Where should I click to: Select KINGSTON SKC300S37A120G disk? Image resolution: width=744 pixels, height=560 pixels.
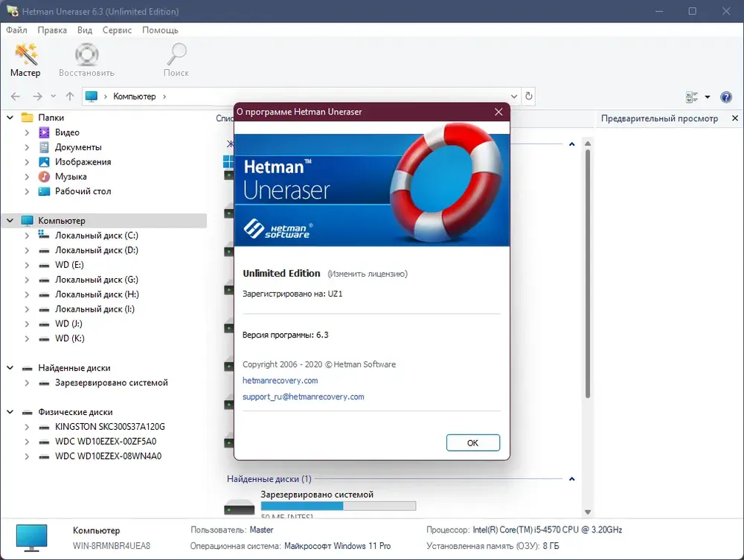[109, 427]
